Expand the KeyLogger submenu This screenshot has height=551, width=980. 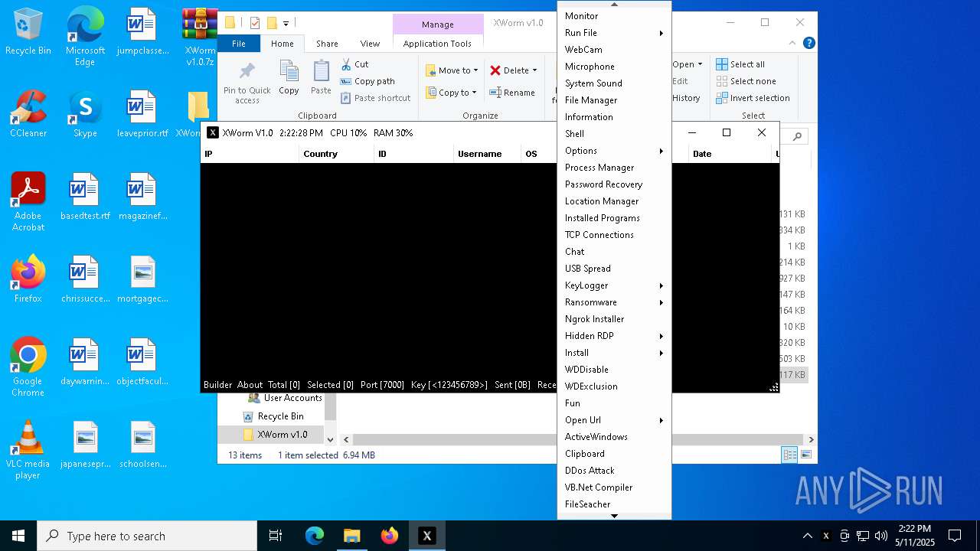[614, 285]
